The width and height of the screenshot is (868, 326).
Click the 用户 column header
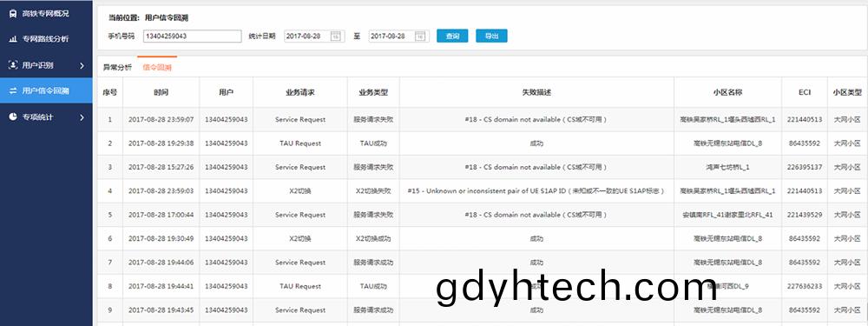[x=226, y=93]
